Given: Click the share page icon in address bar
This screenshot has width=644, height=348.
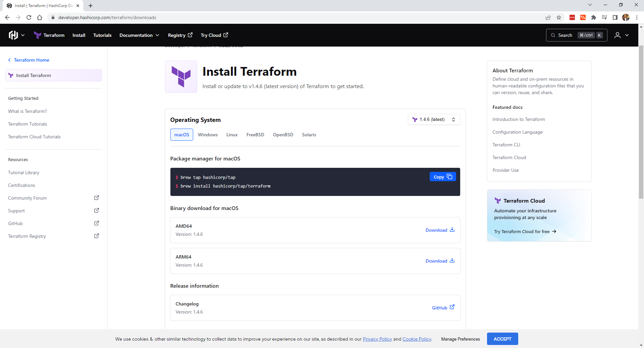Looking at the screenshot, I should click(548, 17).
